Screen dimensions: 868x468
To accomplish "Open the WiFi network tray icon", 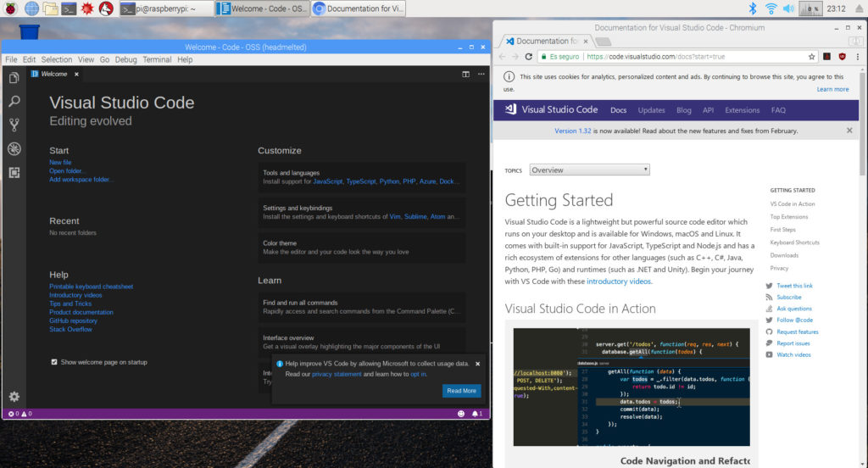I will (x=771, y=8).
